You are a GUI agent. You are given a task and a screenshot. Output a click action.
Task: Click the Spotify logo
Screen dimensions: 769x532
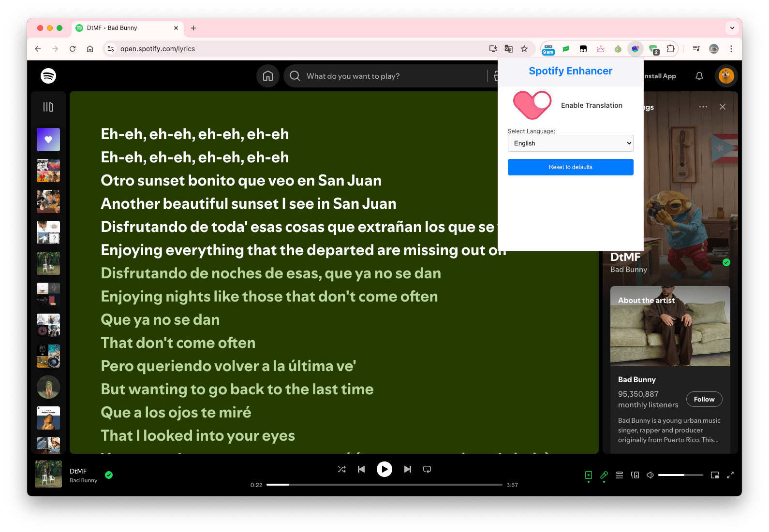point(48,76)
